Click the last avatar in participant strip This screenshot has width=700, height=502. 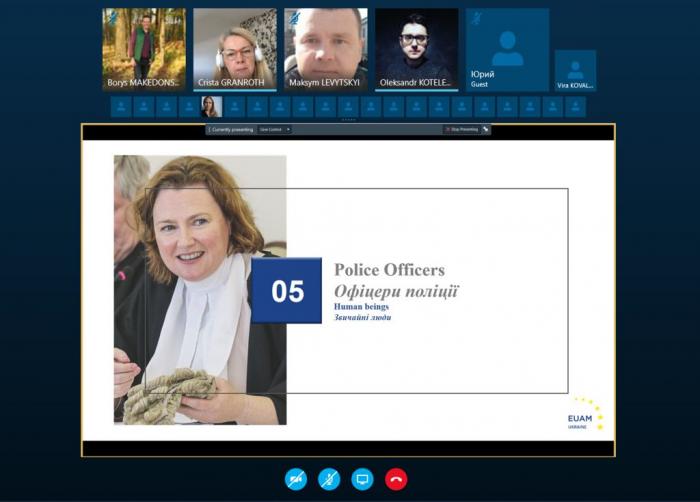pos(575,106)
